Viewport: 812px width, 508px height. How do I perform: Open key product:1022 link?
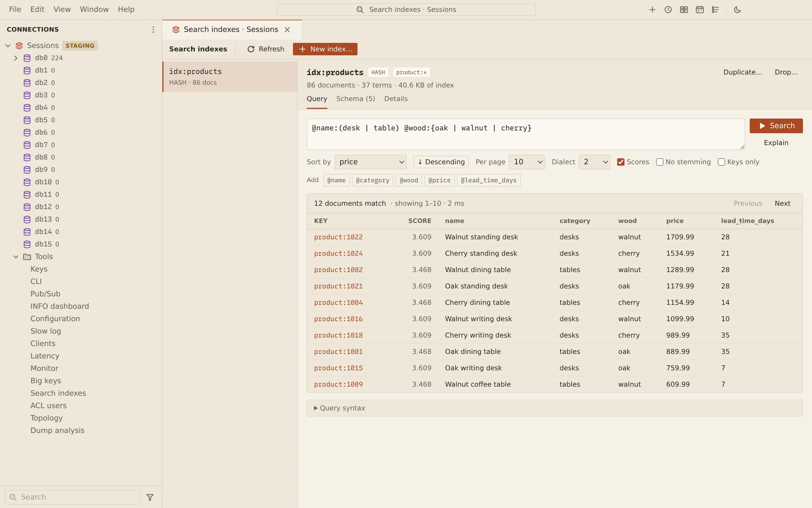pos(338,237)
